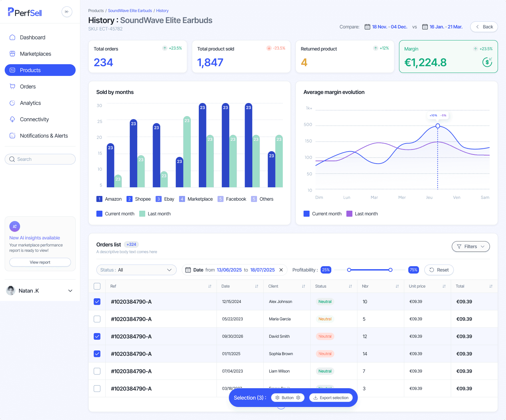This screenshot has height=420, width=506.
Task: Click the calendar icon beside 16 Jan. - 21 Mar.
Action: [425, 27]
